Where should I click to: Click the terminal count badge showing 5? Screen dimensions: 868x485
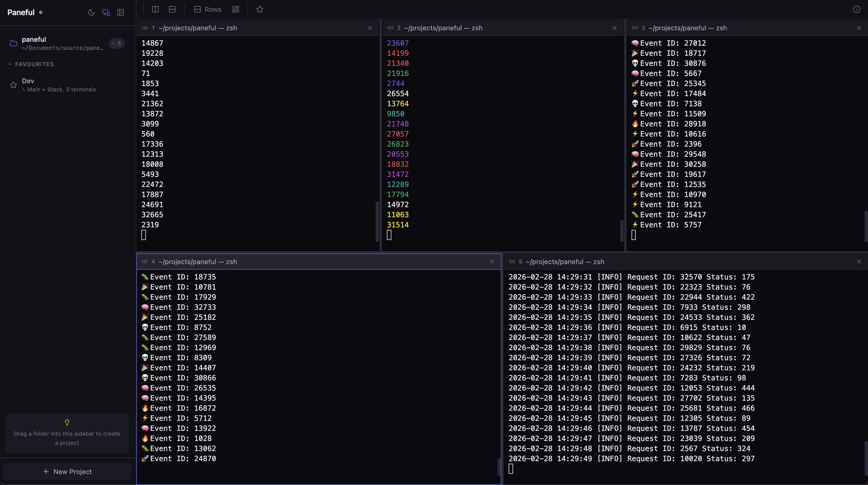pyautogui.click(x=116, y=43)
